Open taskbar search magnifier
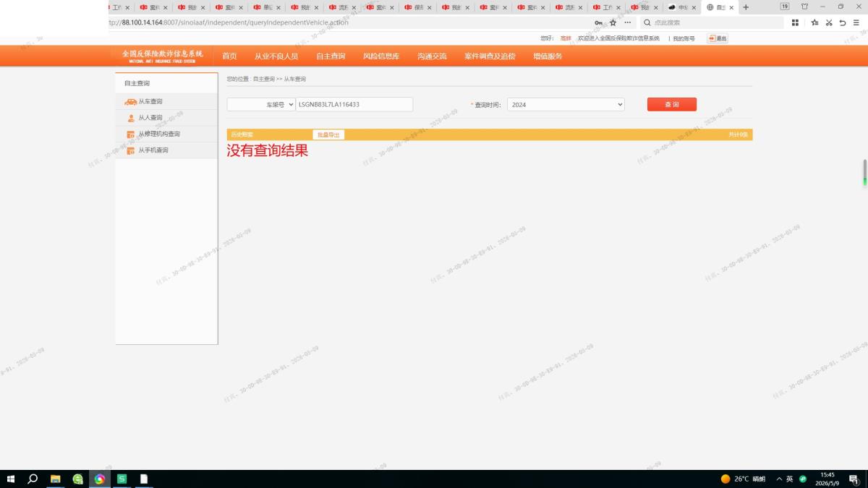Image resolution: width=868 pixels, height=488 pixels. [33, 479]
